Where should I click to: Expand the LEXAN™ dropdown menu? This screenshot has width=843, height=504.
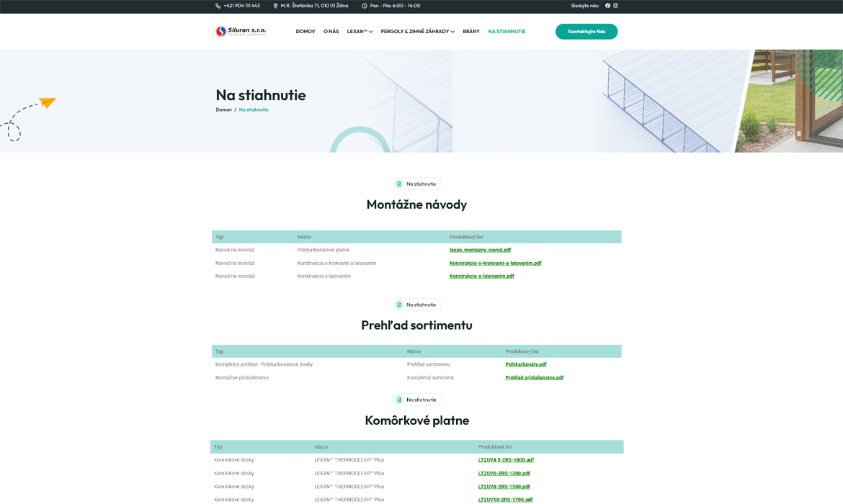(x=360, y=32)
